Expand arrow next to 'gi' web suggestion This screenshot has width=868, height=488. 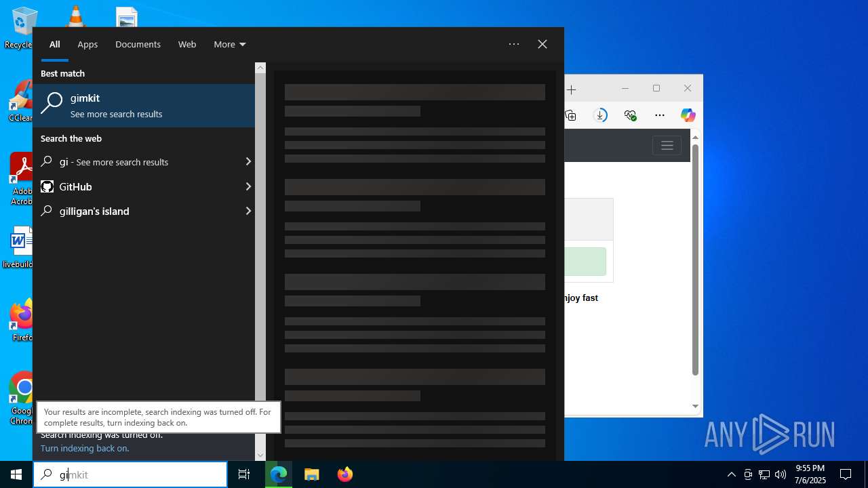[248, 162]
